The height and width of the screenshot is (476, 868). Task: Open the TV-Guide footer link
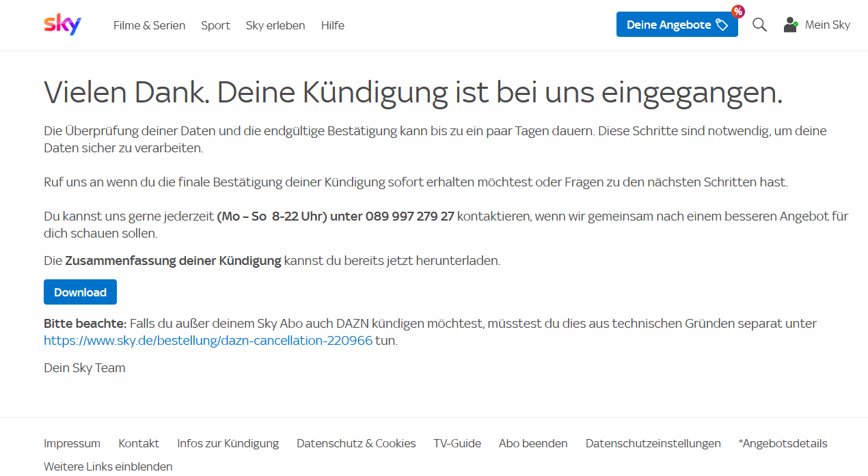coord(457,443)
